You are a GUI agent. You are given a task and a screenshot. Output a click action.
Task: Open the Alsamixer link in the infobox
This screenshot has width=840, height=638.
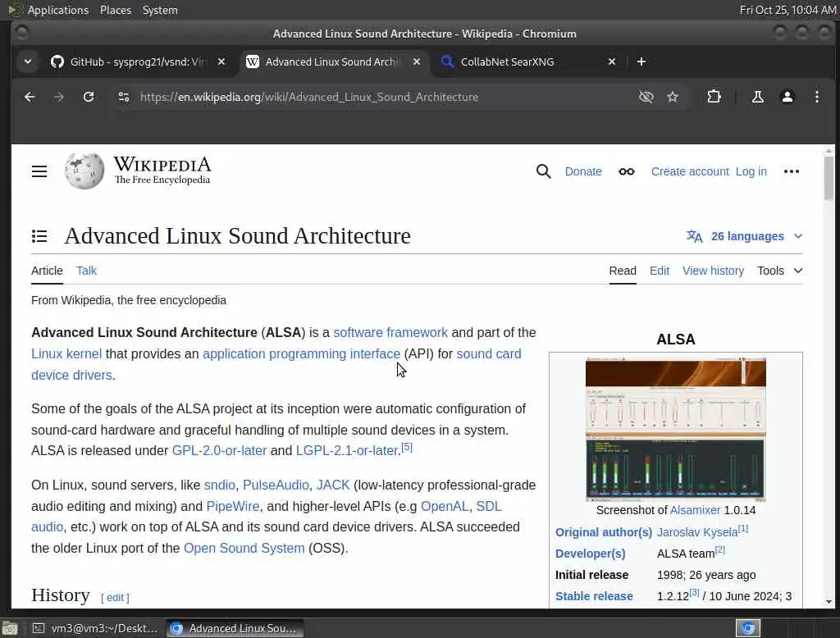pos(695,510)
